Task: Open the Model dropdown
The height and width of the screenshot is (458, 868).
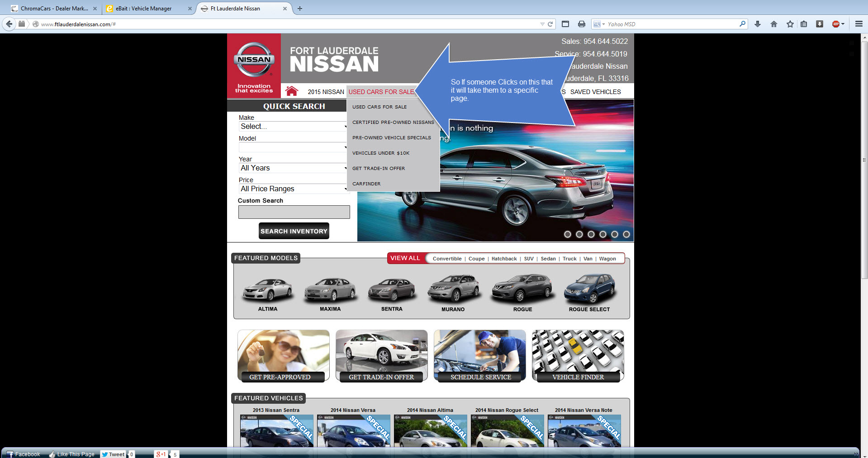Action: (293, 147)
